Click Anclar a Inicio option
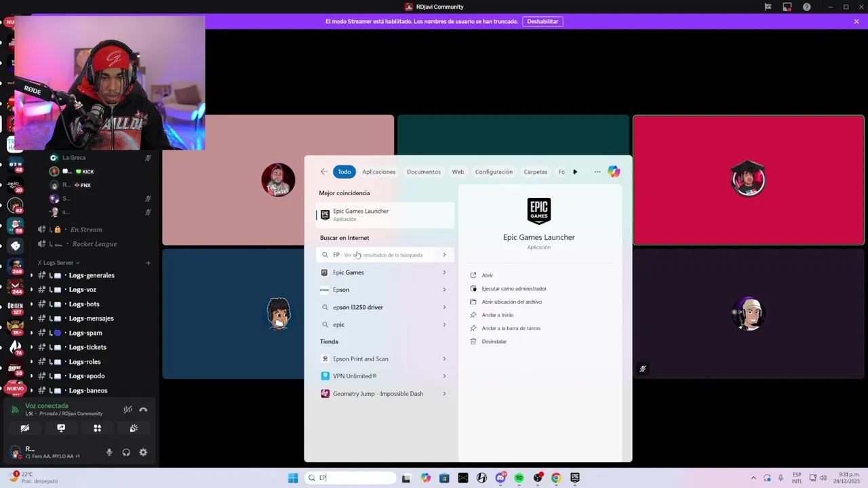 [x=497, y=315]
